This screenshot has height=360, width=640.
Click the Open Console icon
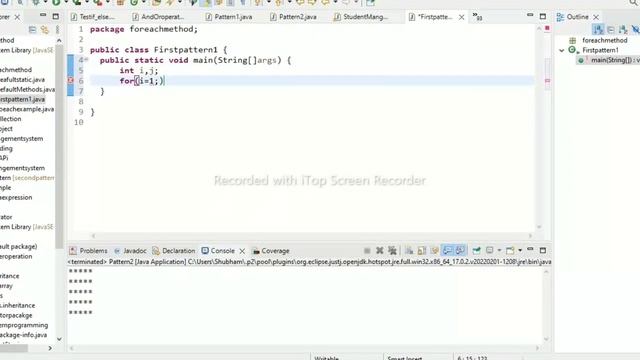click(x=510, y=250)
